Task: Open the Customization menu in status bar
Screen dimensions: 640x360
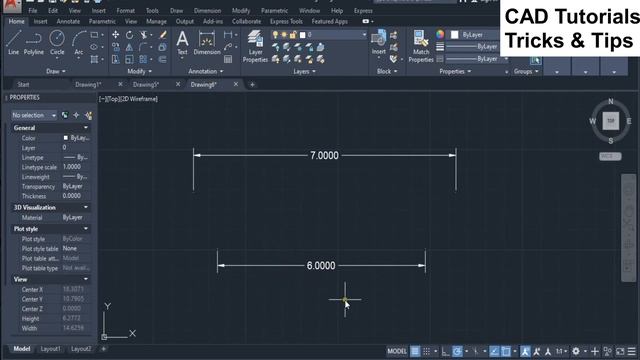Action: 632,351
